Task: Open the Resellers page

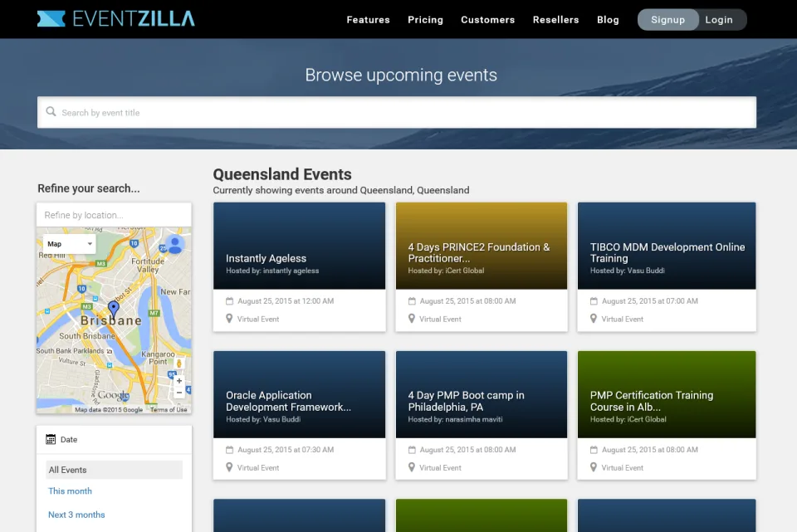Action: (x=555, y=20)
